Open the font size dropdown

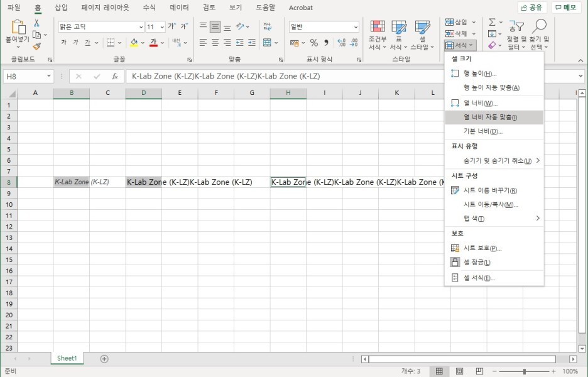click(x=162, y=27)
